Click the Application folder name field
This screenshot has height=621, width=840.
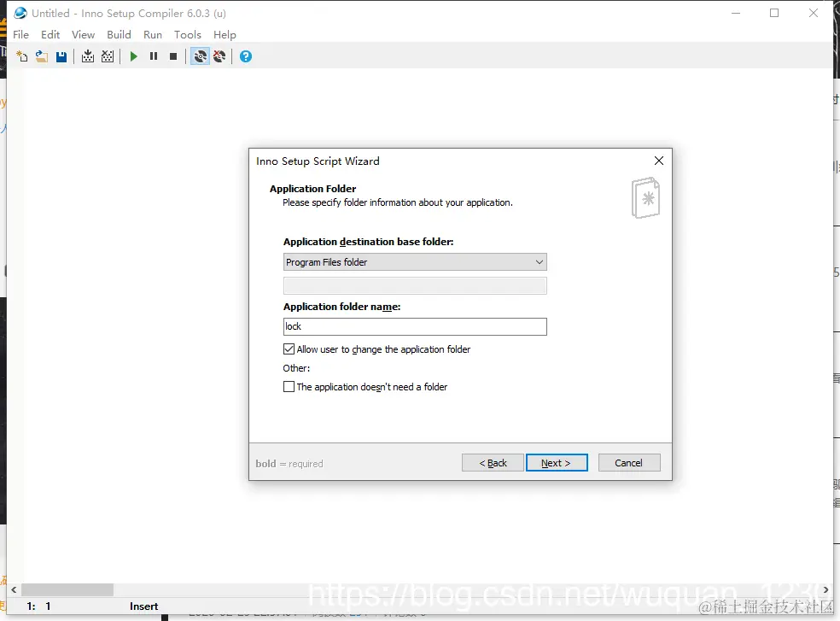point(415,326)
